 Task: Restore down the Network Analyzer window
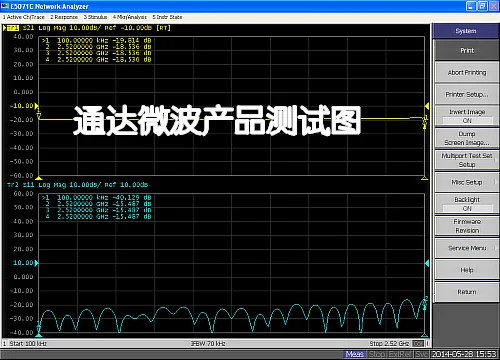(x=482, y=6)
